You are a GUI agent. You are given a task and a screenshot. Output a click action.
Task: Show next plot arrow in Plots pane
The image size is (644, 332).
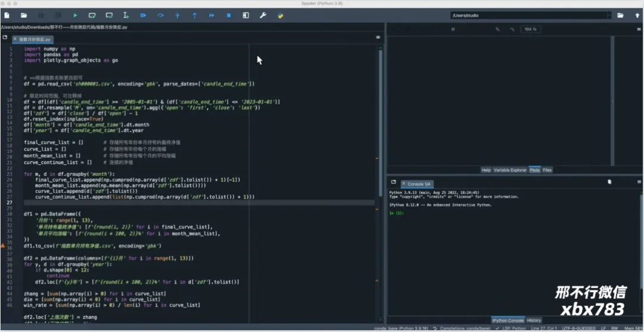pyautogui.click(x=512, y=29)
